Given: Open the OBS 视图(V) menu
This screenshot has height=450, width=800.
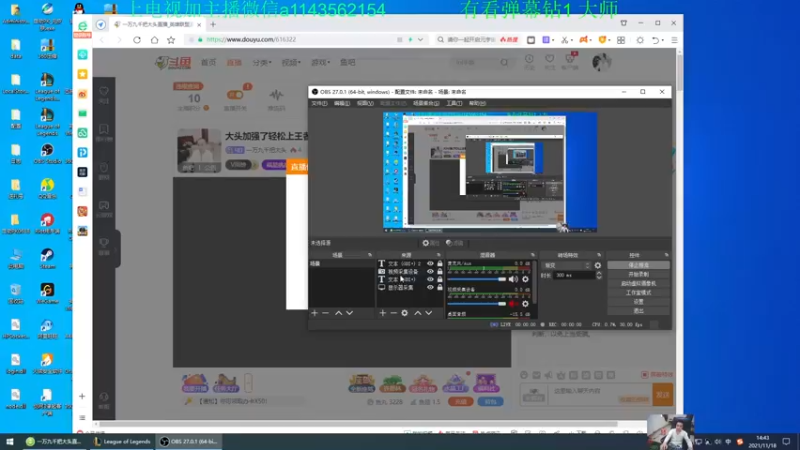Looking at the screenshot, I should pos(365,103).
